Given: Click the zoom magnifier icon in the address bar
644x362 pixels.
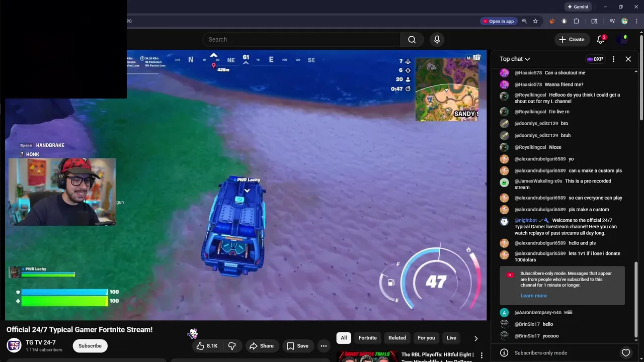Looking at the screenshot, I should (x=524, y=21).
